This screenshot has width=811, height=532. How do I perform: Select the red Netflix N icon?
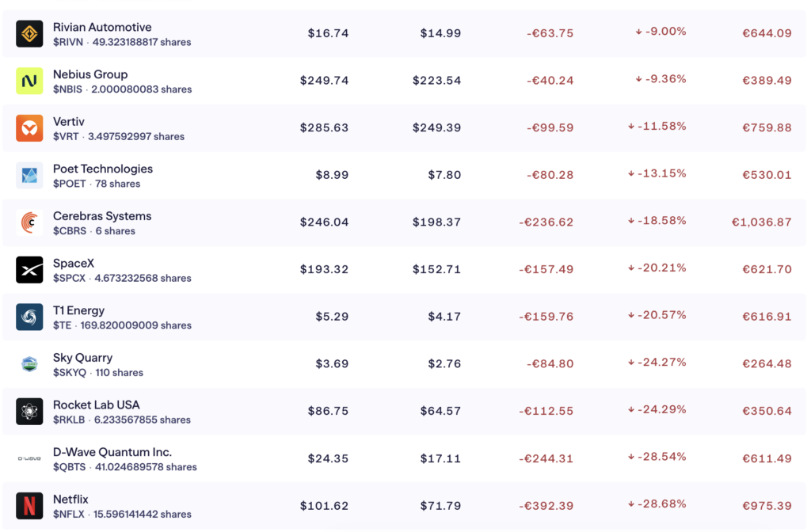tap(29, 506)
